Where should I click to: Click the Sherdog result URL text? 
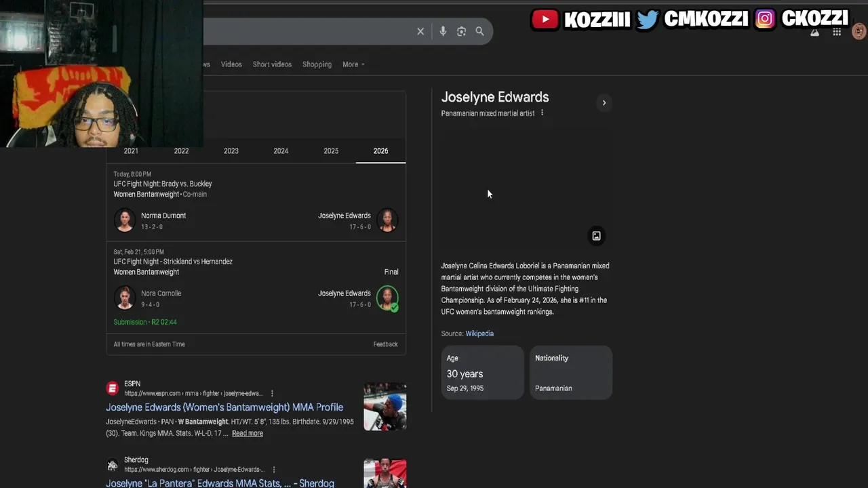coord(194,470)
